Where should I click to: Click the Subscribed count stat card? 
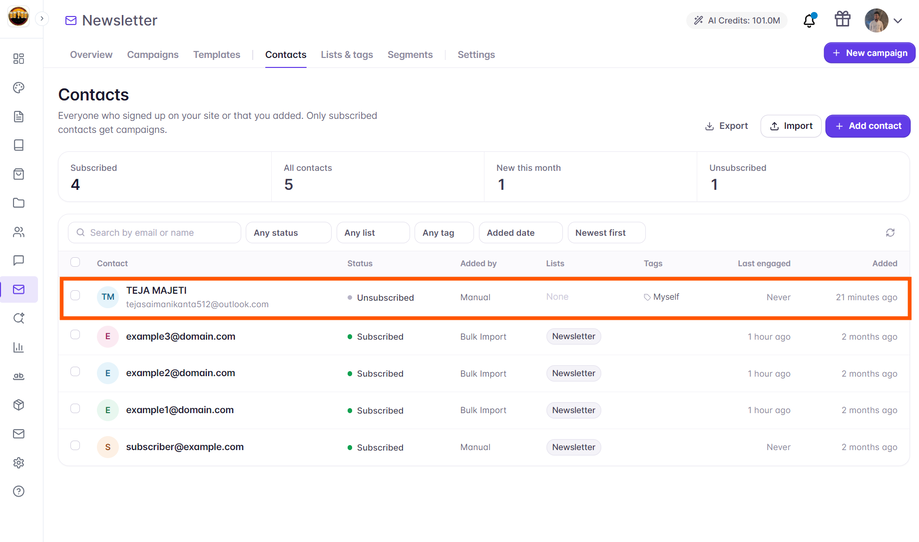tap(165, 177)
